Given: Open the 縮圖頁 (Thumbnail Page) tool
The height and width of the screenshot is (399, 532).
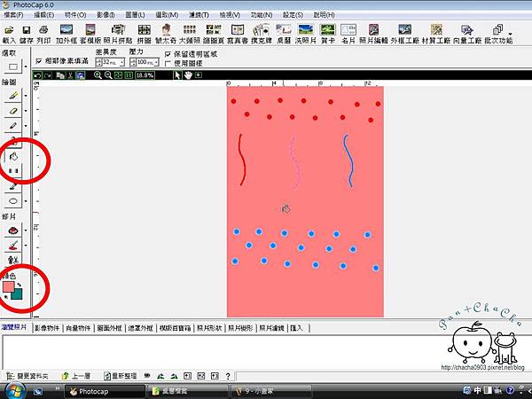Looking at the screenshot, I should (214, 35).
